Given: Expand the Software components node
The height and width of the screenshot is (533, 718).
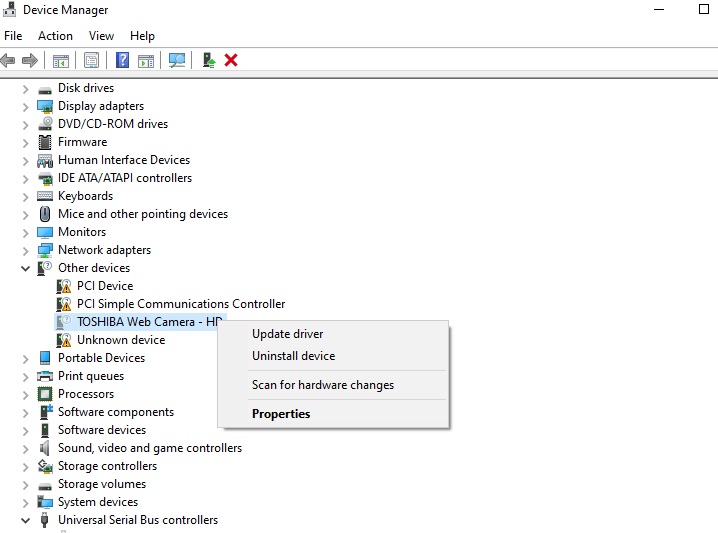Looking at the screenshot, I should 26,413.
